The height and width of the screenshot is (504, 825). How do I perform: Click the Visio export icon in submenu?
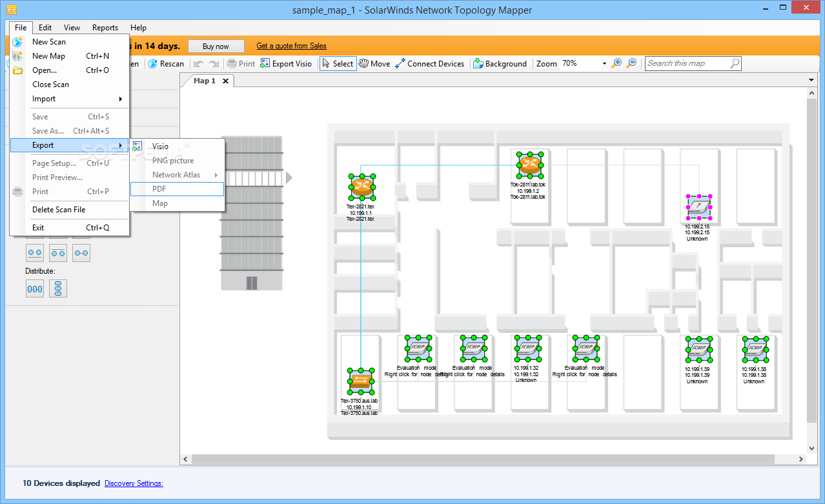pyautogui.click(x=137, y=146)
